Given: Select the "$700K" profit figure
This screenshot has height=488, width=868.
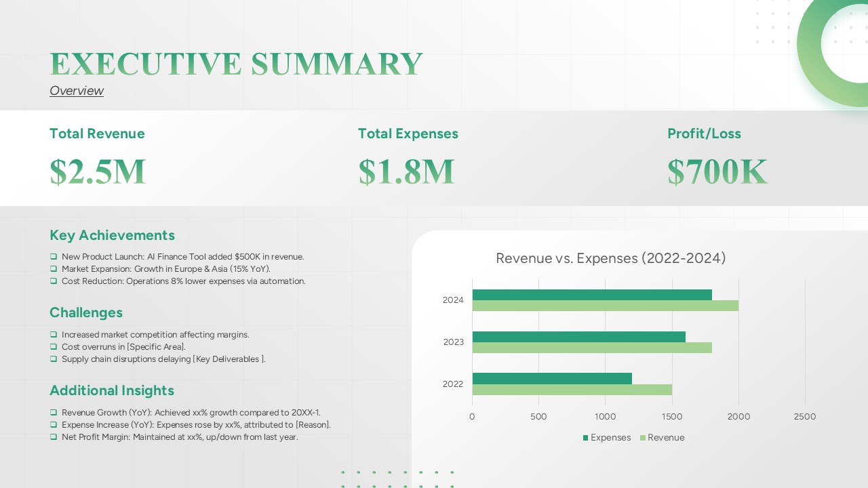Looking at the screenshot, I should point(717,171).
